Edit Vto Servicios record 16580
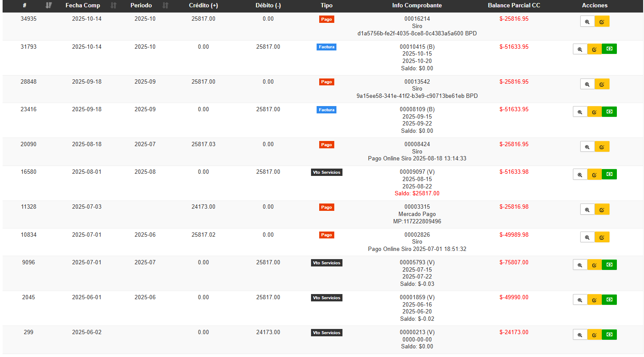This screenshot has height=357, width=644. coord(594,175)
